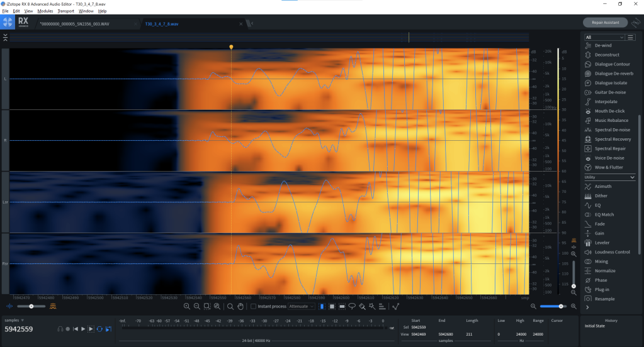644x347 pixels.
Task: Select Initial State in History panel
Action: (x=596, y=326)
